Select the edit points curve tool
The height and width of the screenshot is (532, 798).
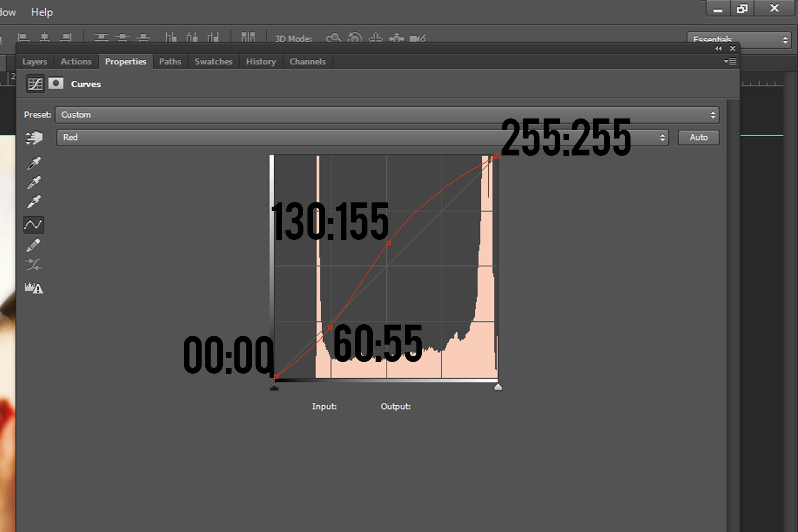click(x=34, y=225)
